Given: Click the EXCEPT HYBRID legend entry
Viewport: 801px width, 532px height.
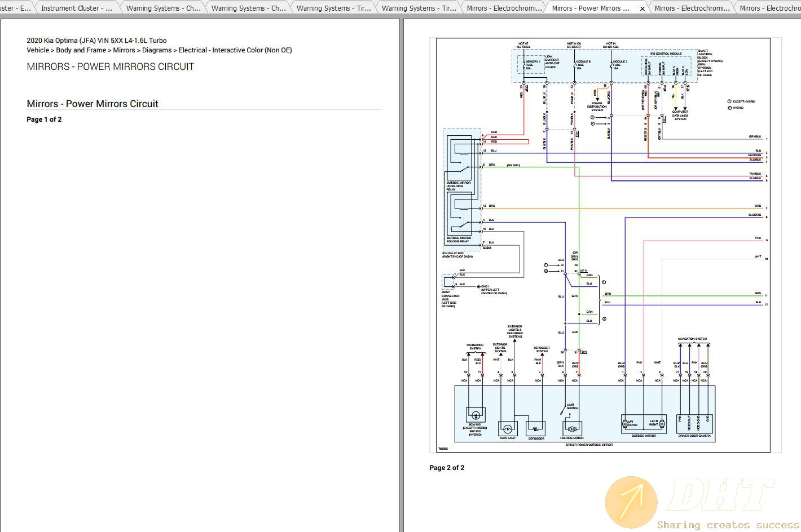Looking at the screenshot, I should tap(742, 101).
